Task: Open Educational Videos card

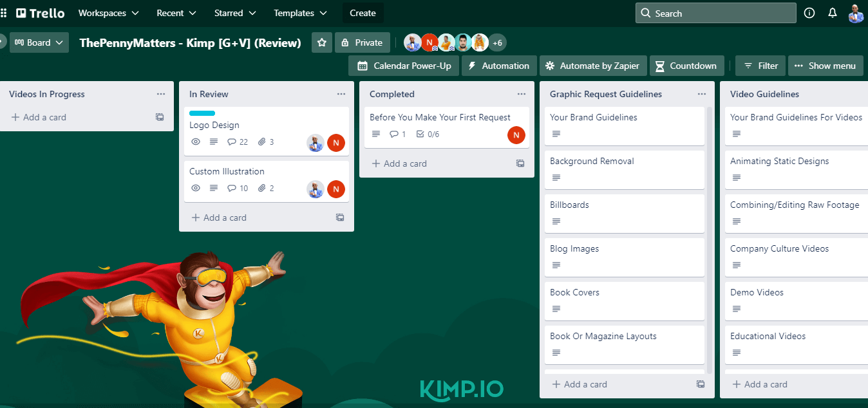Action: coord(797,345)
